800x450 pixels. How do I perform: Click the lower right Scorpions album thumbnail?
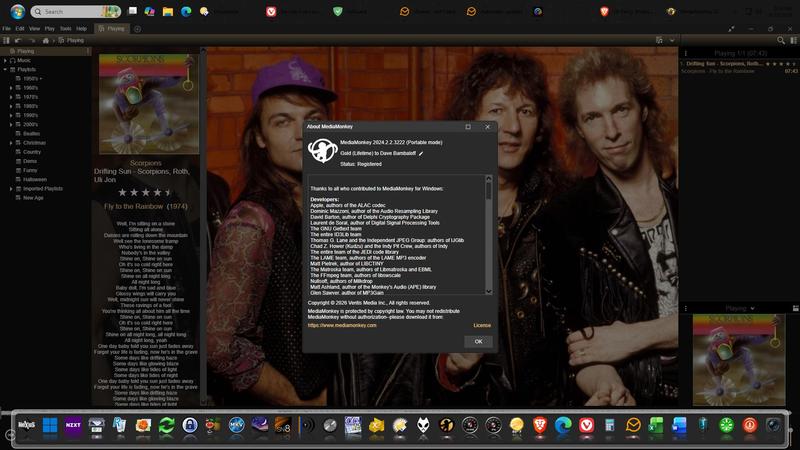tap(739, 360)
